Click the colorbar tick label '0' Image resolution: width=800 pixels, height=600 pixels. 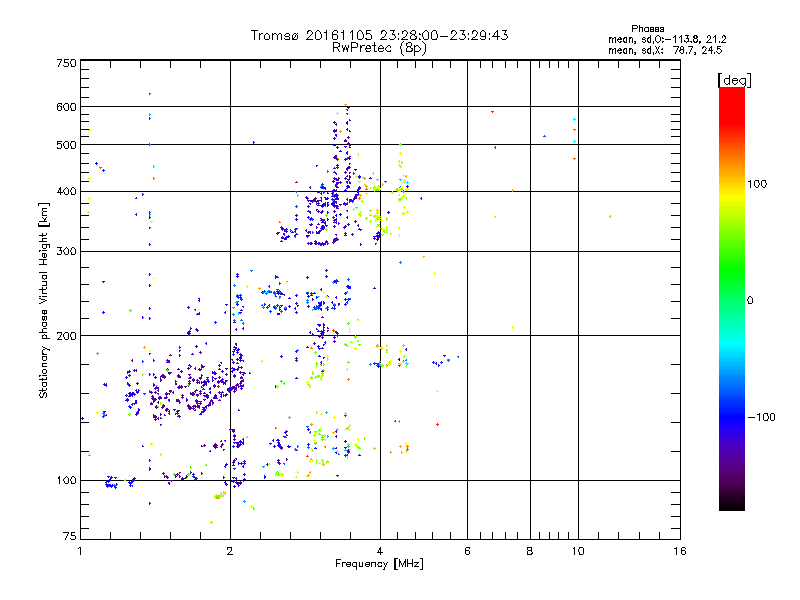(750, 300)
